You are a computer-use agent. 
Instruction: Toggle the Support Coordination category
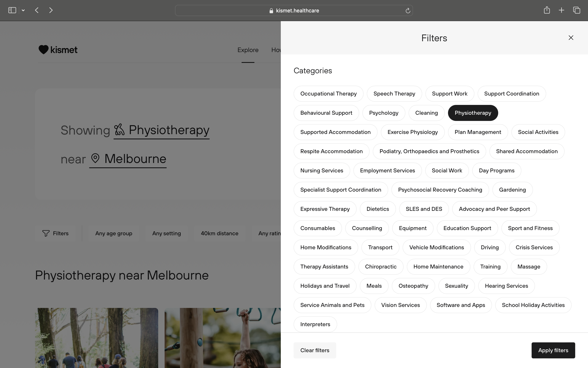coord(512,94)
